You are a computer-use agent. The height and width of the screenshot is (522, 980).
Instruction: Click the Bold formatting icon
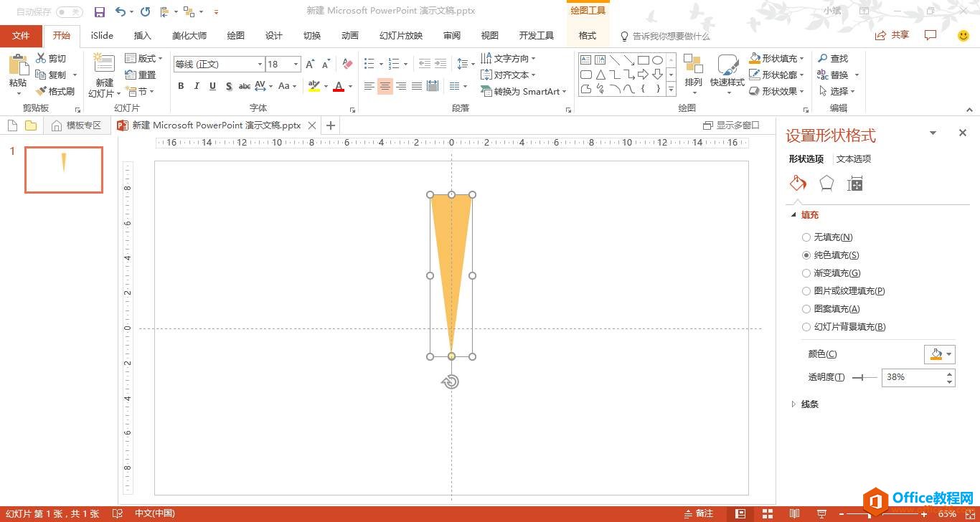181,86
